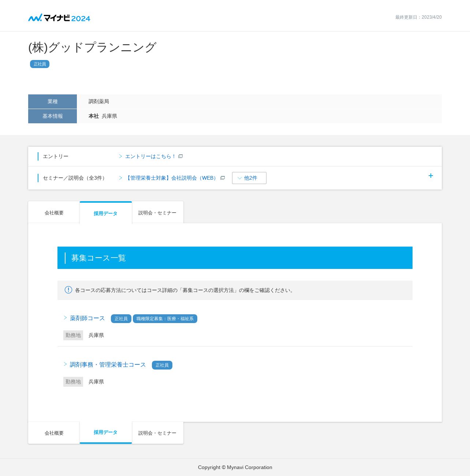Click external-window icon beside 会社説明会（WEB）

click(223, 178)
